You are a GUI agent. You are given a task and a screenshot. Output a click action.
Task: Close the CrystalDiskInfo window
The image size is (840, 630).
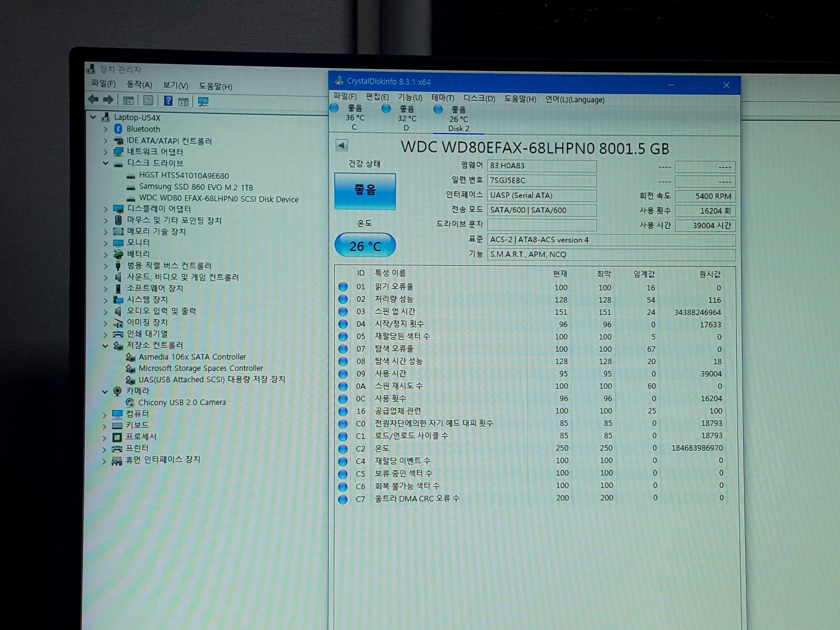tap(726, 85)
